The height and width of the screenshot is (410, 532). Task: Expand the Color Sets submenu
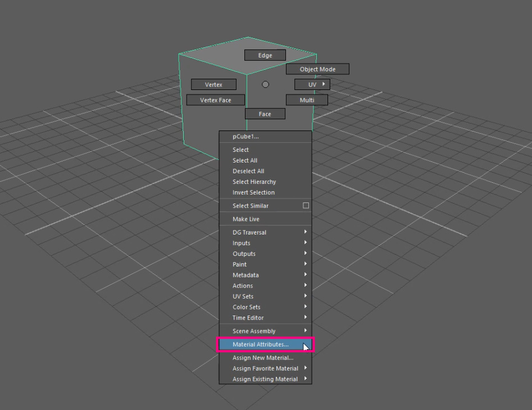265,307
